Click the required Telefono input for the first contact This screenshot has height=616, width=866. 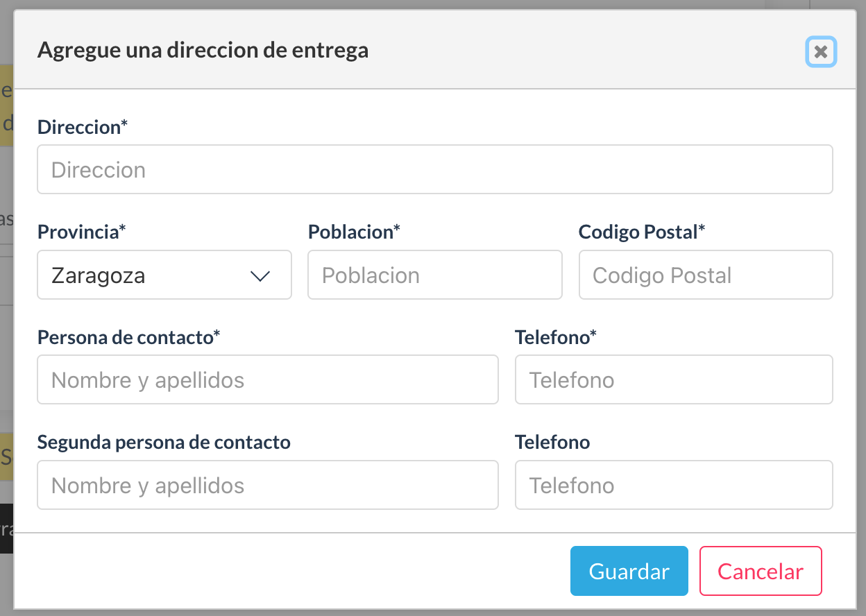coord(673,380)
